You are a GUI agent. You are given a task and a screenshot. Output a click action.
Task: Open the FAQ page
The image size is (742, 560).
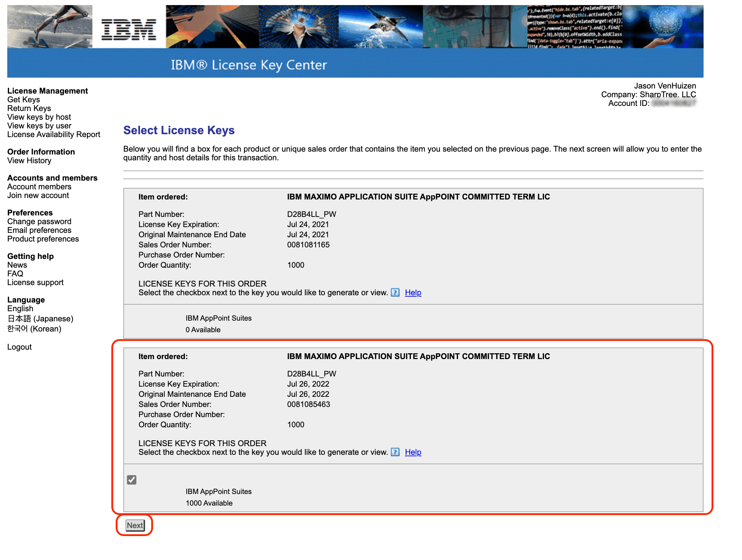[x=15, y=273]
